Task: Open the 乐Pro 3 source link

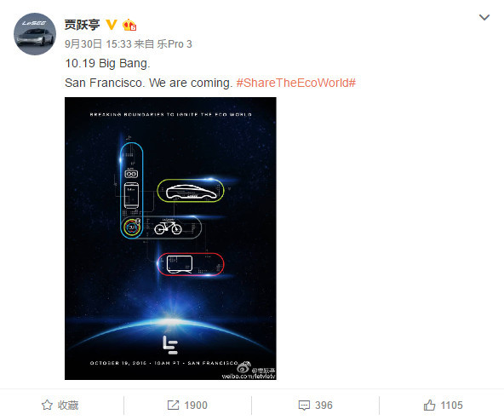Action: pos(175,44)
